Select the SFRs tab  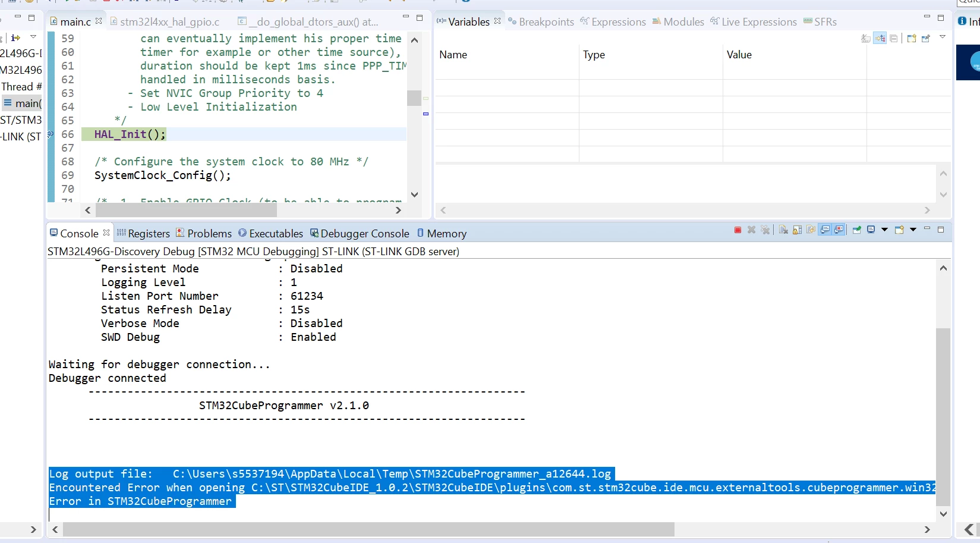tap(820, 22)
